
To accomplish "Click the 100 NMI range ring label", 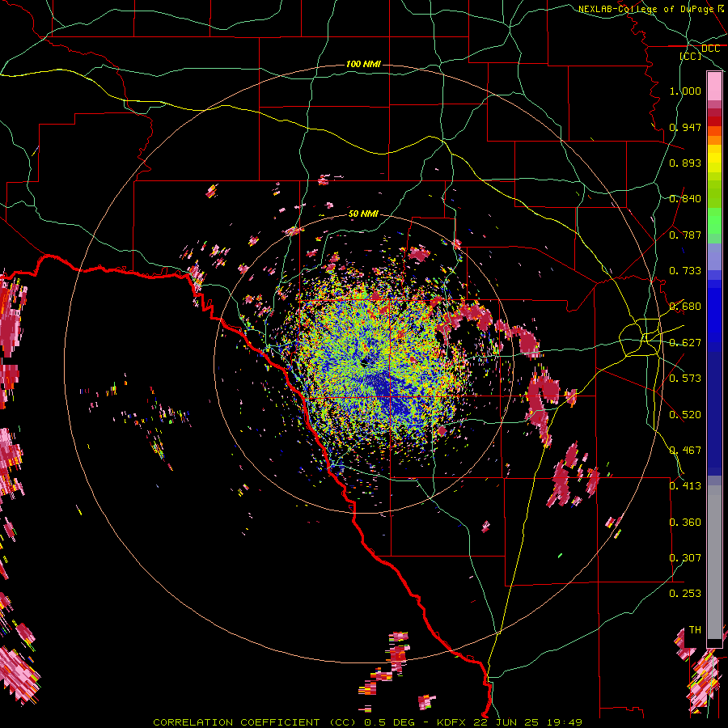I will [x=363, y=64].
